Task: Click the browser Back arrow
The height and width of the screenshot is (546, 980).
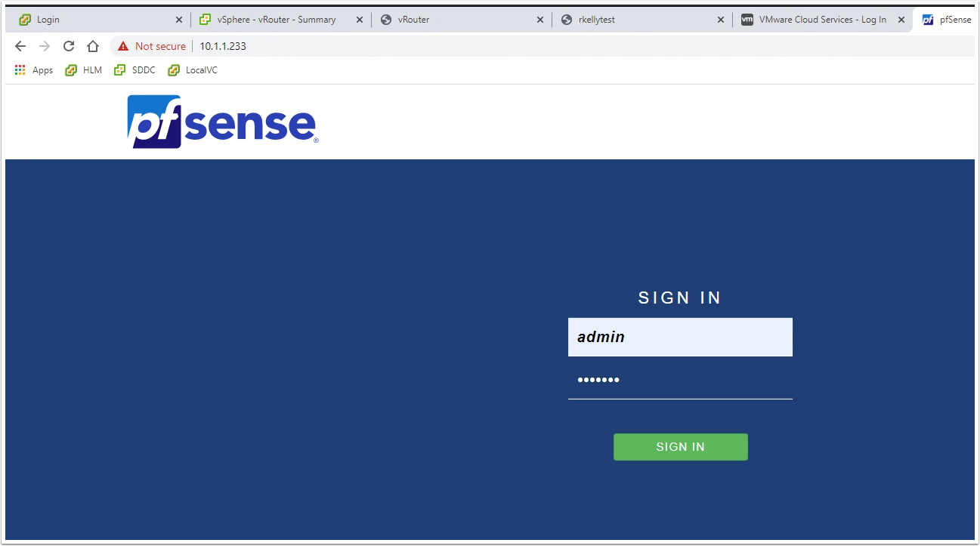Action: (x=20, y=46)
